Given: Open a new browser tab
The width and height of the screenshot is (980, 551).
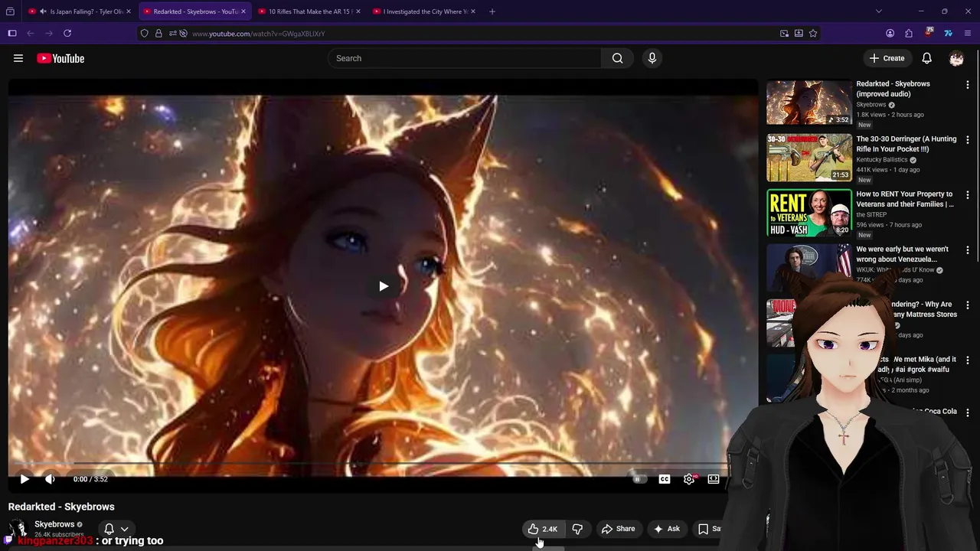Looking at the screenshot, I should coord(492,11).
